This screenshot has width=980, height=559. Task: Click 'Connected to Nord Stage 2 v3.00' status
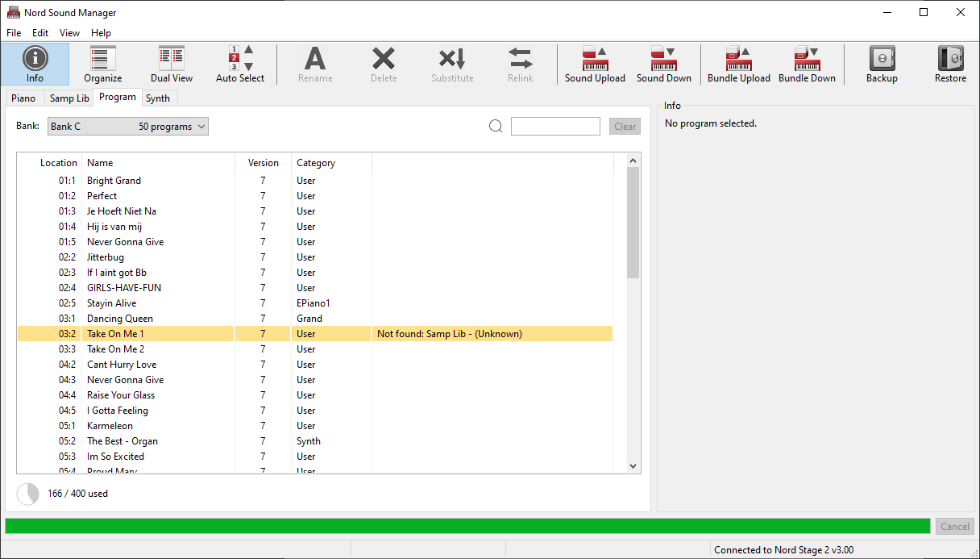(x=784, y=550)
